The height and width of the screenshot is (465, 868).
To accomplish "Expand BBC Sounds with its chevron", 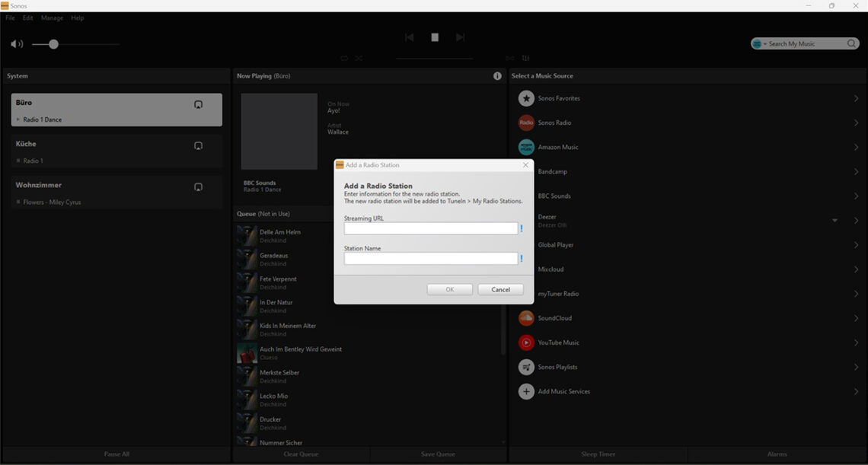I will (856, 196).
